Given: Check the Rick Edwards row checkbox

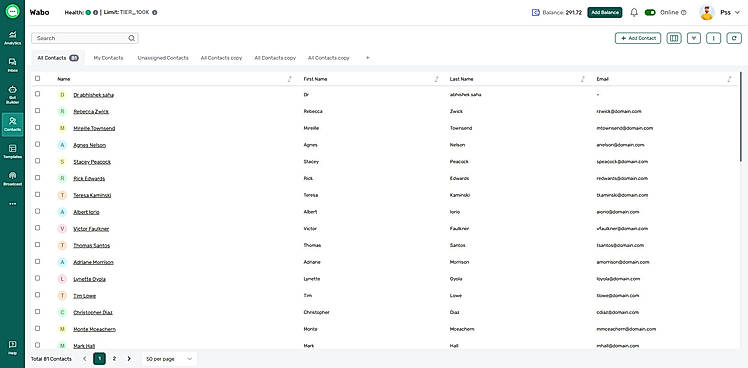Looking at the screenshot, I should click(x=38, y=178).
